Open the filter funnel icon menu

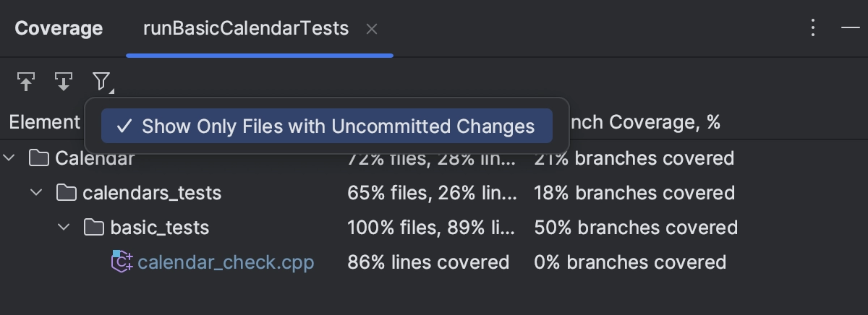pos(101,82)
